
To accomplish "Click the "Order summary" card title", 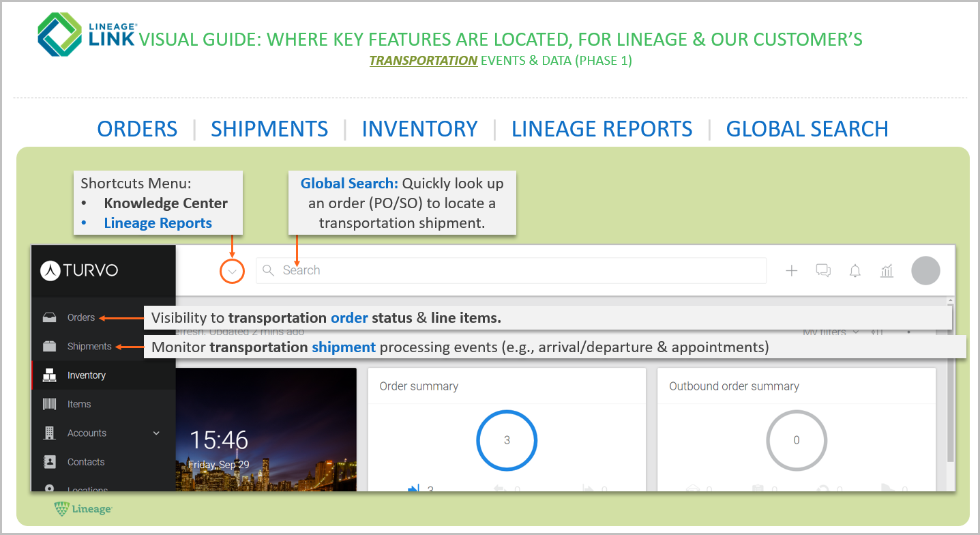I will (x=419, y=386).
